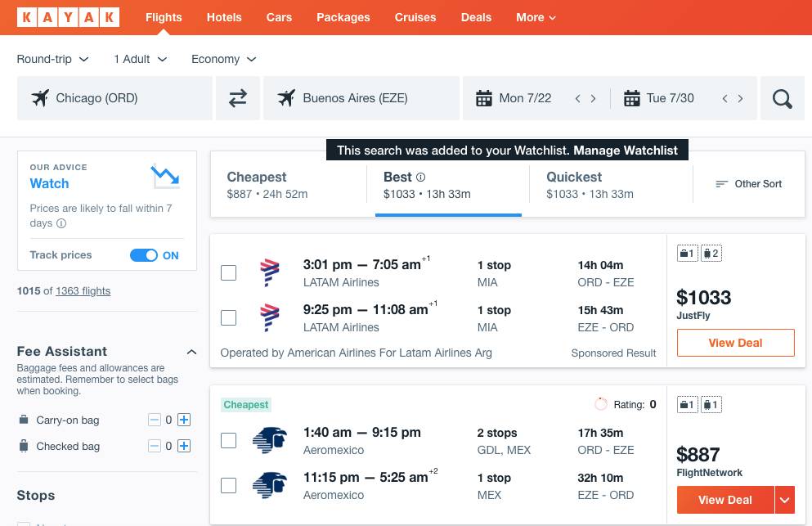Image resolution: width=812 pixels, height=526 pixels.
Task: Check the 11:15 pm Aeromexico flight box
Action: [228, 486]
